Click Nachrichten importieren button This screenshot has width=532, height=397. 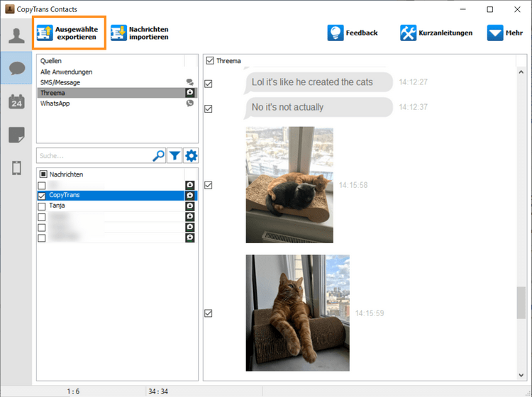pos(140,33)
